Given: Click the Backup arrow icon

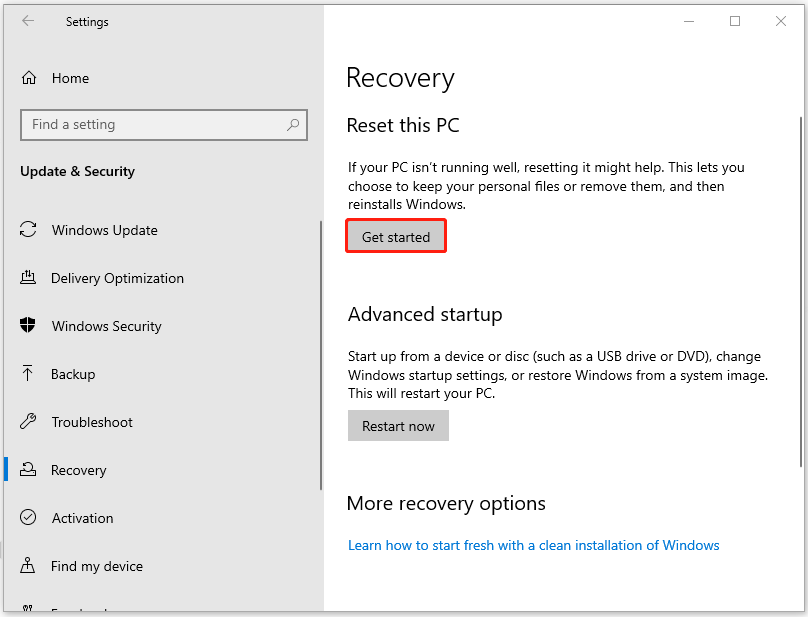Looking at the screenshot, I should pyautogui.click(x=29, y=374).
